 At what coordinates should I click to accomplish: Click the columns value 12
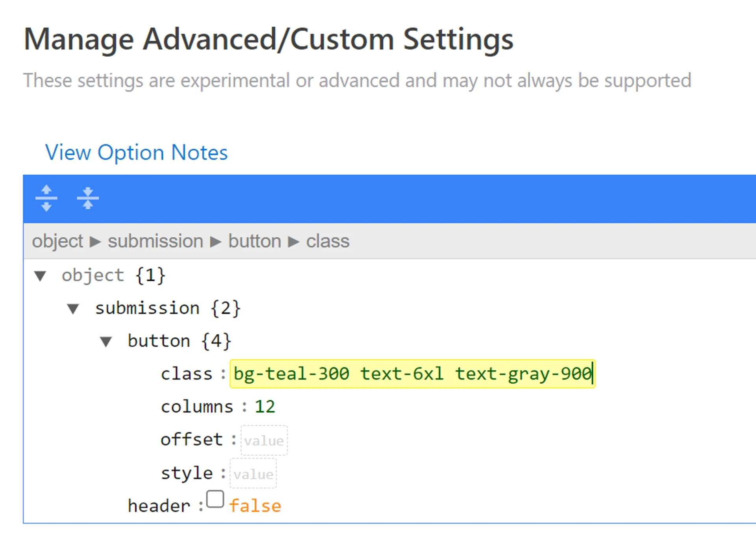click(x=265, y=406)
